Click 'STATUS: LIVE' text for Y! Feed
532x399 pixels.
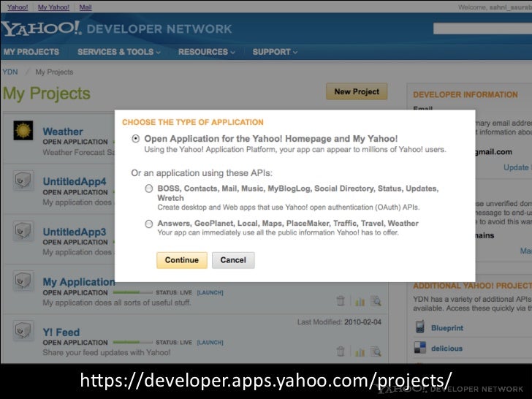[174, 343]
